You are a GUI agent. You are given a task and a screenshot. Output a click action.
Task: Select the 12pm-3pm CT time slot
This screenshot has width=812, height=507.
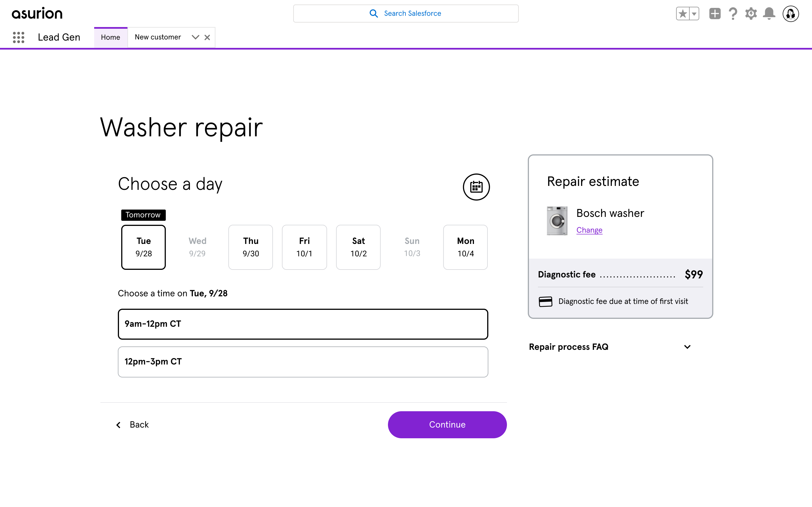303,362
